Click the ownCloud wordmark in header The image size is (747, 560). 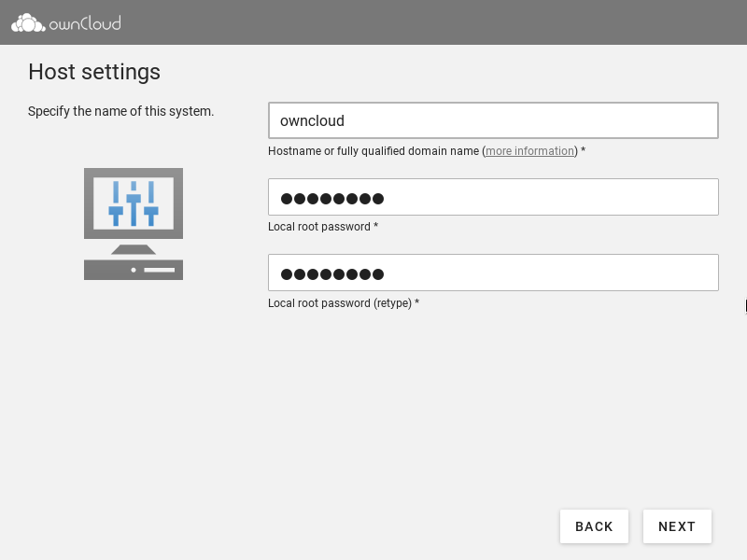point(85,22)
